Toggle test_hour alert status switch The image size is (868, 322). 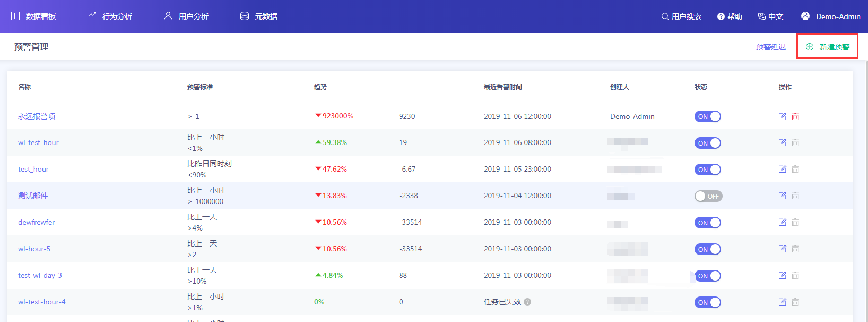point(708,170)
